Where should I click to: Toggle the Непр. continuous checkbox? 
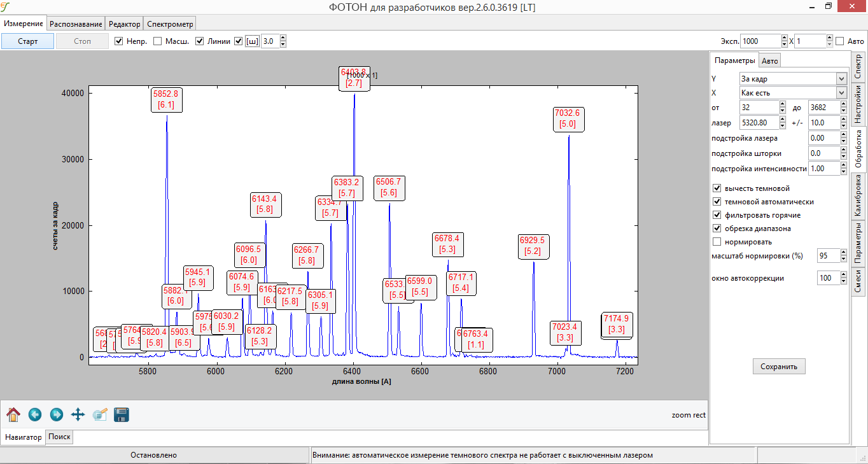coord(119,41)
